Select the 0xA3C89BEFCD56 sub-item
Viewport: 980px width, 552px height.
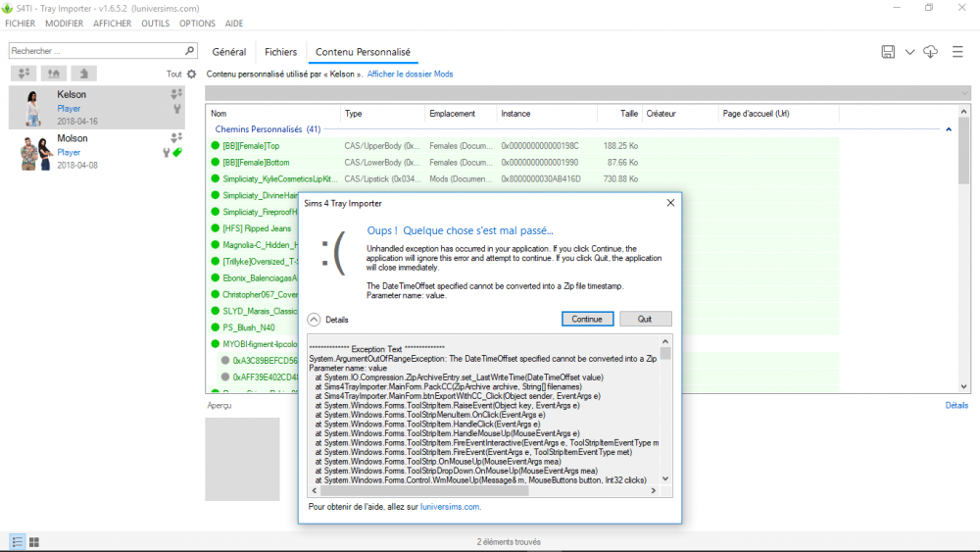pos(265,361)
